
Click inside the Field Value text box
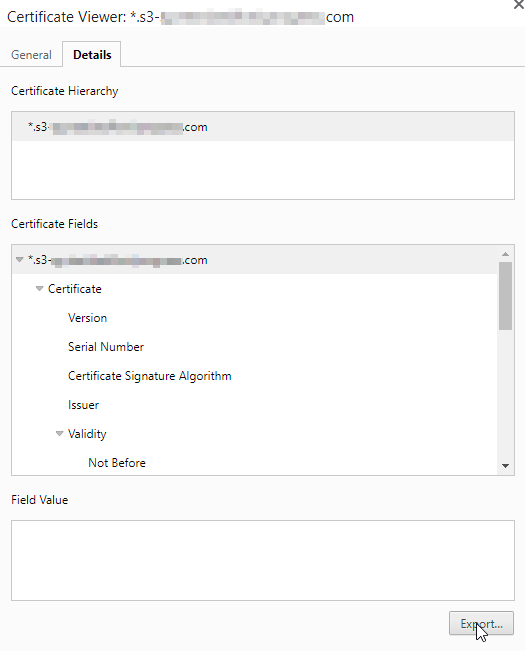pyautogui.click(x=263, y=560)
